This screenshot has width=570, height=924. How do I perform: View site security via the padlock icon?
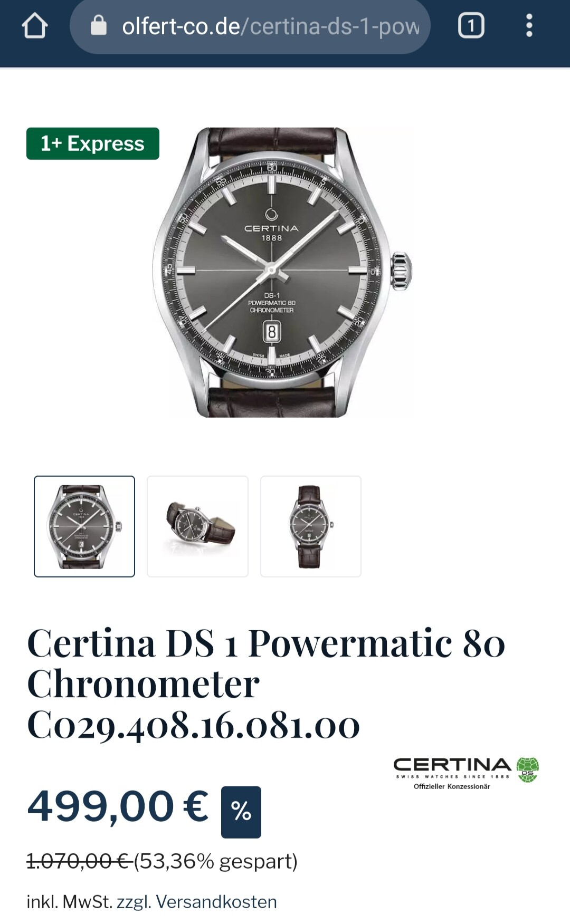coord(99,25)
